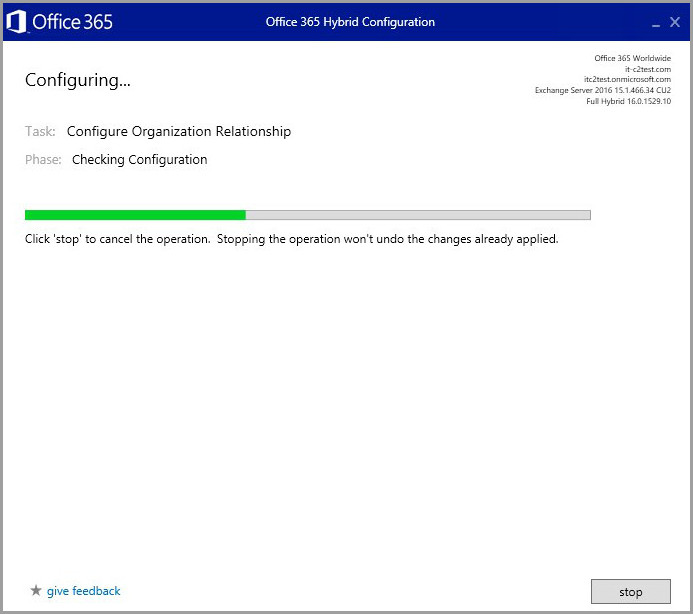Open the give feedback link
This screenshot has height=614, width=693.
(x=84, y=591)
